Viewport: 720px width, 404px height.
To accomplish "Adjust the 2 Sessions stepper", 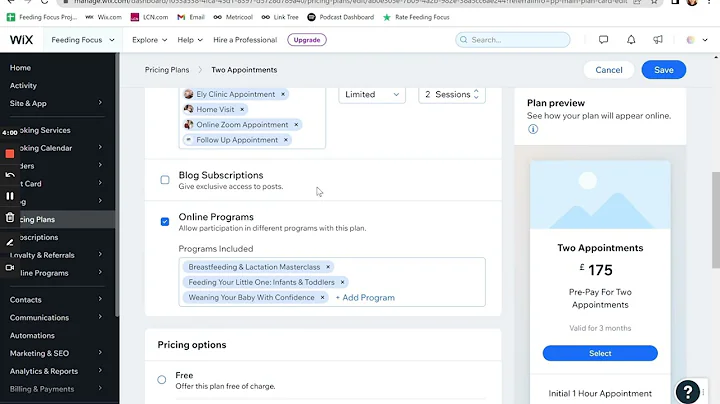I will (476, 94).
